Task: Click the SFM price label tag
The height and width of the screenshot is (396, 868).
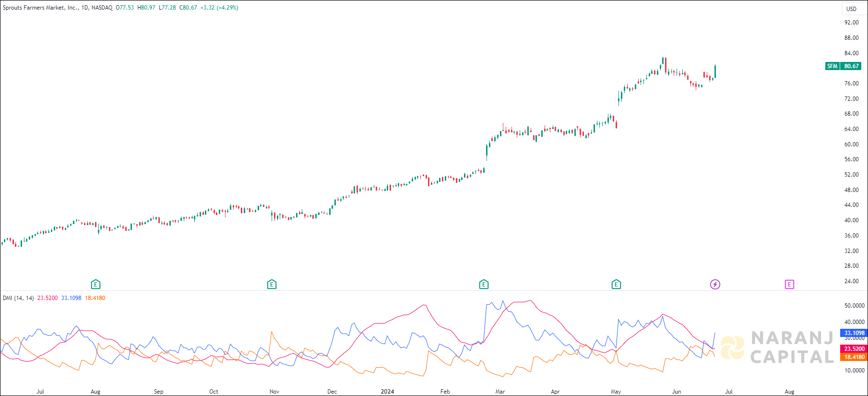Action: [832, 66]
